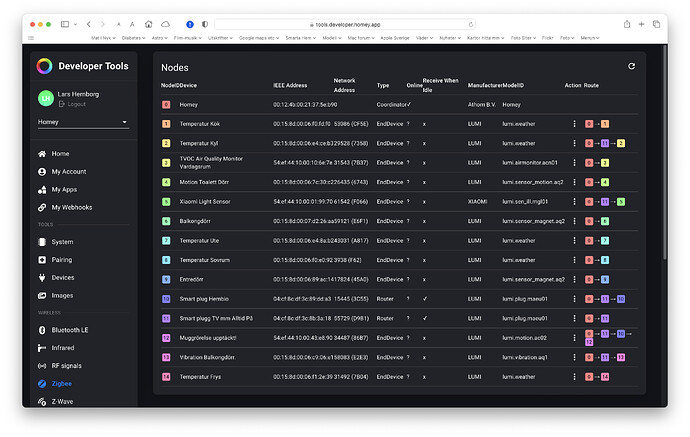Go forward in Safari history
The width and height of the screenshot is (690, 437).
[103, 24]
